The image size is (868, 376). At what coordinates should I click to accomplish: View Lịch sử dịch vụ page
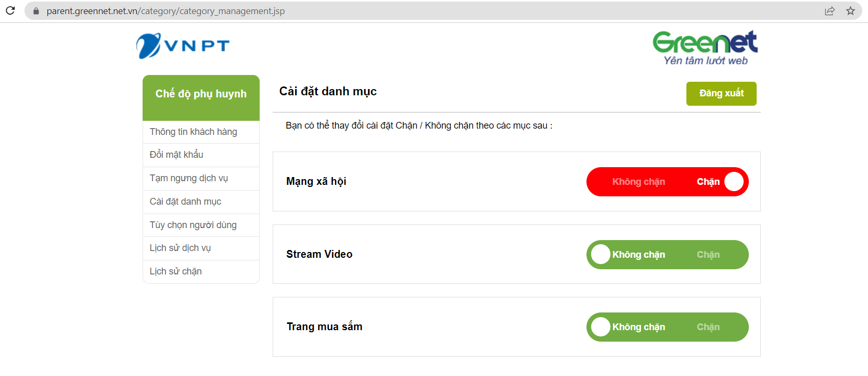coord(180,248)
